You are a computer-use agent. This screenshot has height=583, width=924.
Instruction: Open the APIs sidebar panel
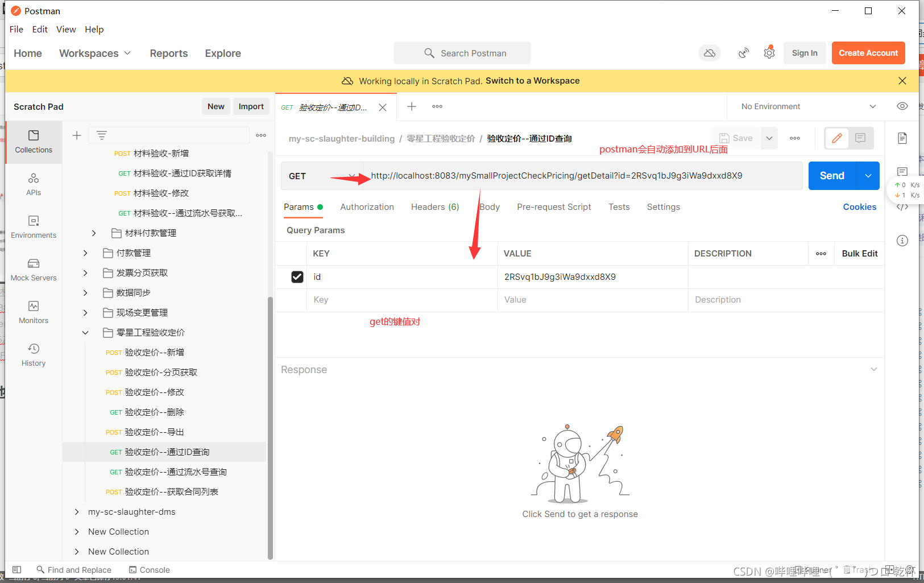point(34,184)
